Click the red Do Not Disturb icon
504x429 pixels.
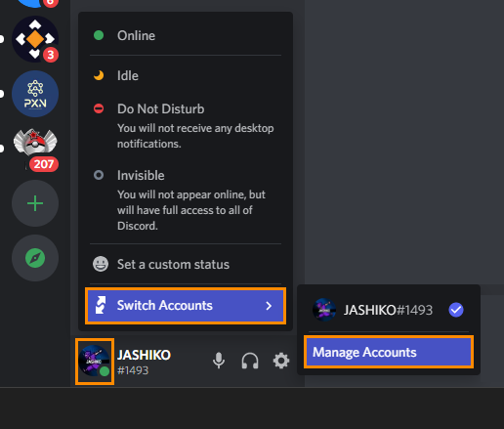pyautogui.click(x=99, y=108)
